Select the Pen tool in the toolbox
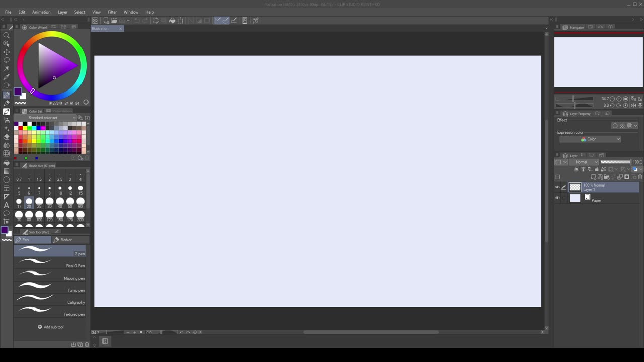The width and height of the screenshot is (644, 362). coord(7,95)
